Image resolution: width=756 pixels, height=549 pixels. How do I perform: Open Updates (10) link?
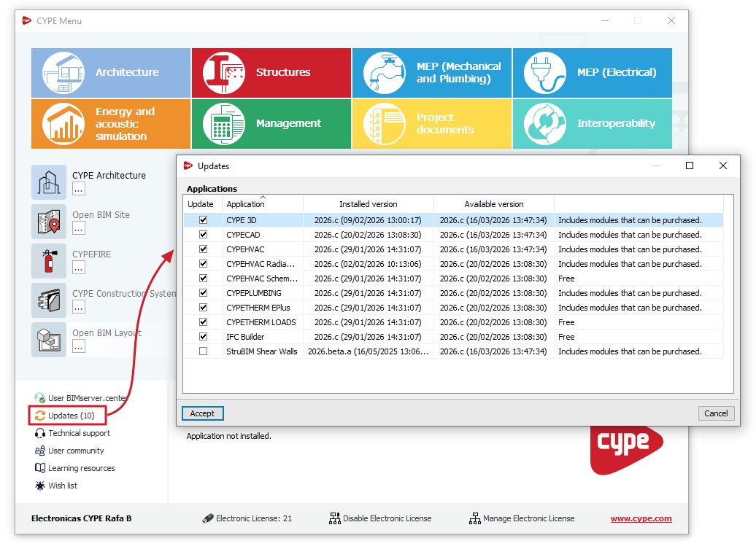(72, 416)
